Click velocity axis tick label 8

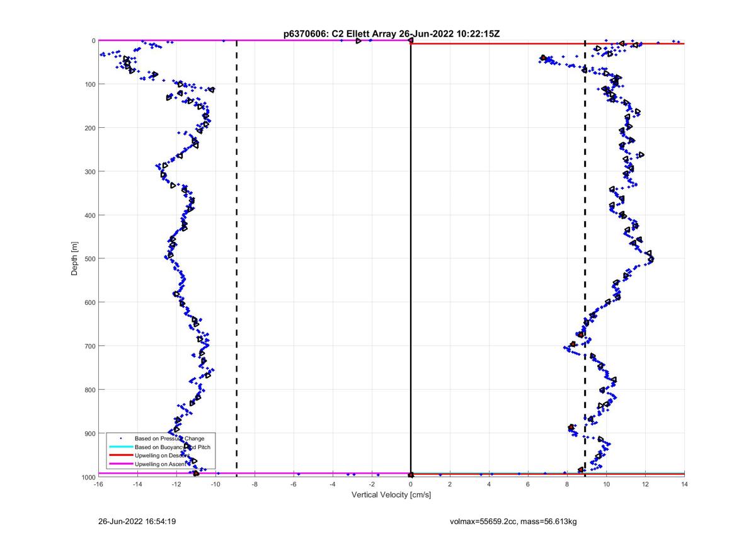click(567, 484)
